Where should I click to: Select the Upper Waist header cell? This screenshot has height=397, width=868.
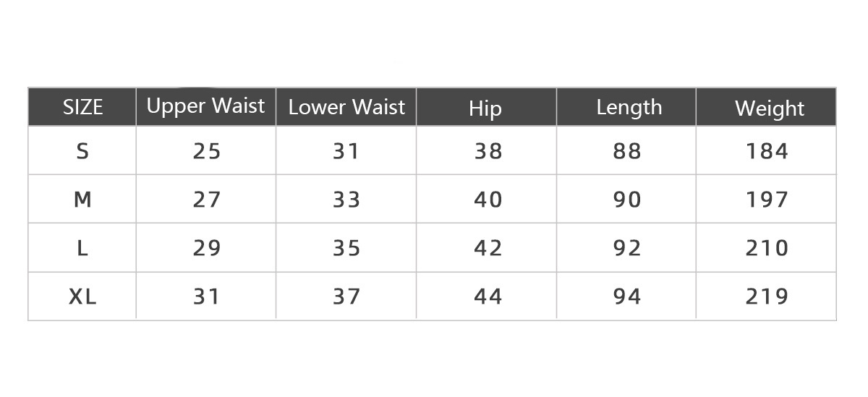point(206,106)
